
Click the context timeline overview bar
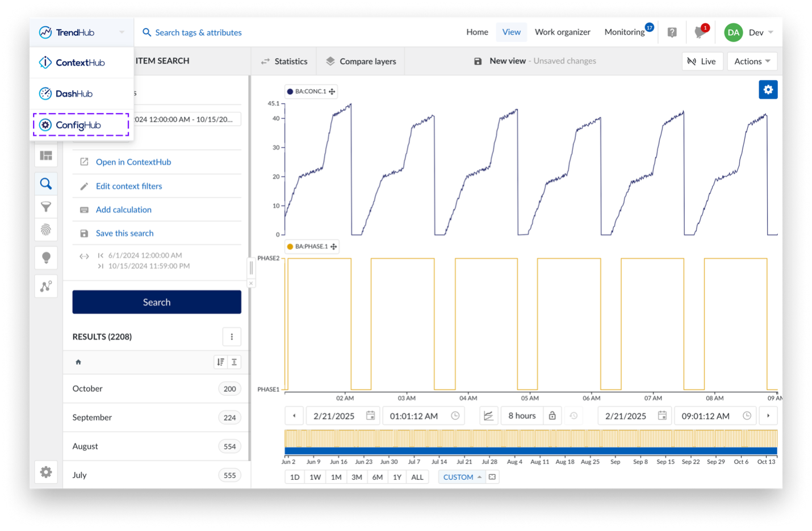point(530,442)
